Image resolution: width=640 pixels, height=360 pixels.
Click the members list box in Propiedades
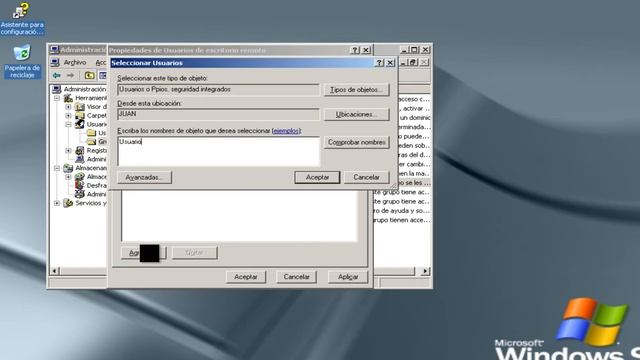coord(239,216)
